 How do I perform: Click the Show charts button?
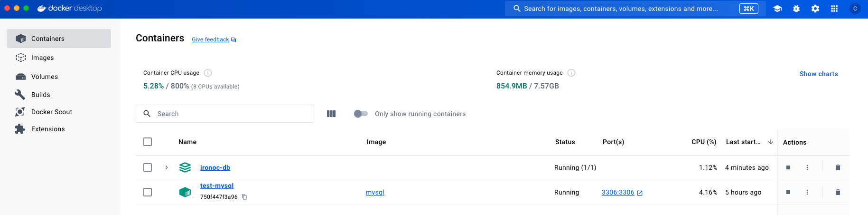[819, 74]
